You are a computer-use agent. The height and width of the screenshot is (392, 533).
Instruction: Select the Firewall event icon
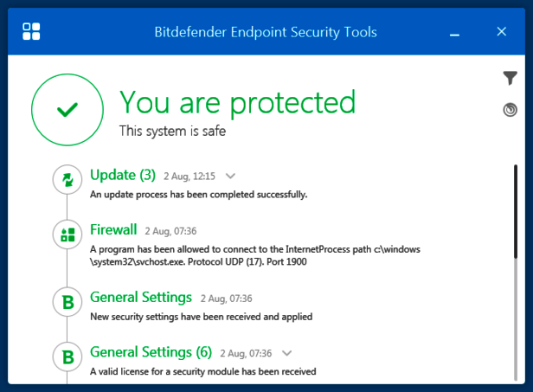coord(67,234)
